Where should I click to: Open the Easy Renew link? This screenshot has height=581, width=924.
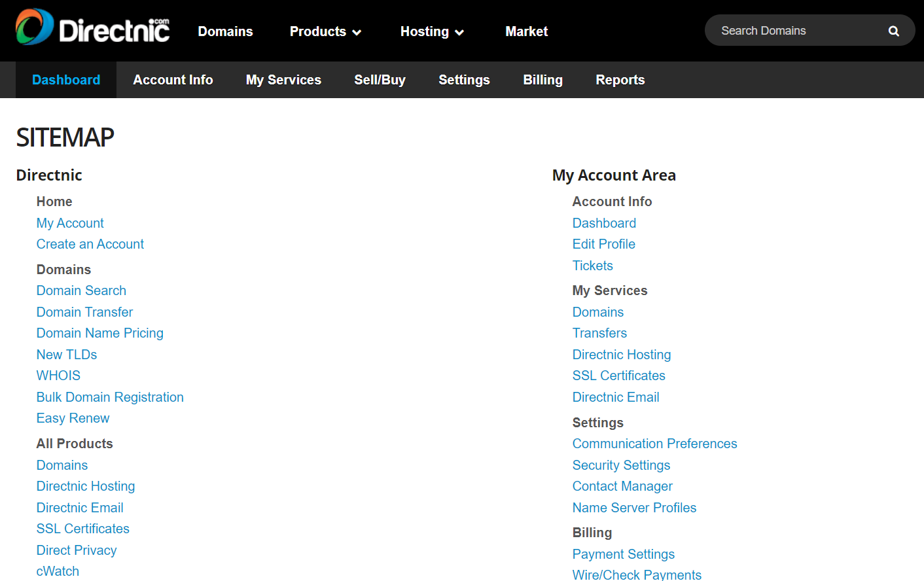(x=73, y=418)
